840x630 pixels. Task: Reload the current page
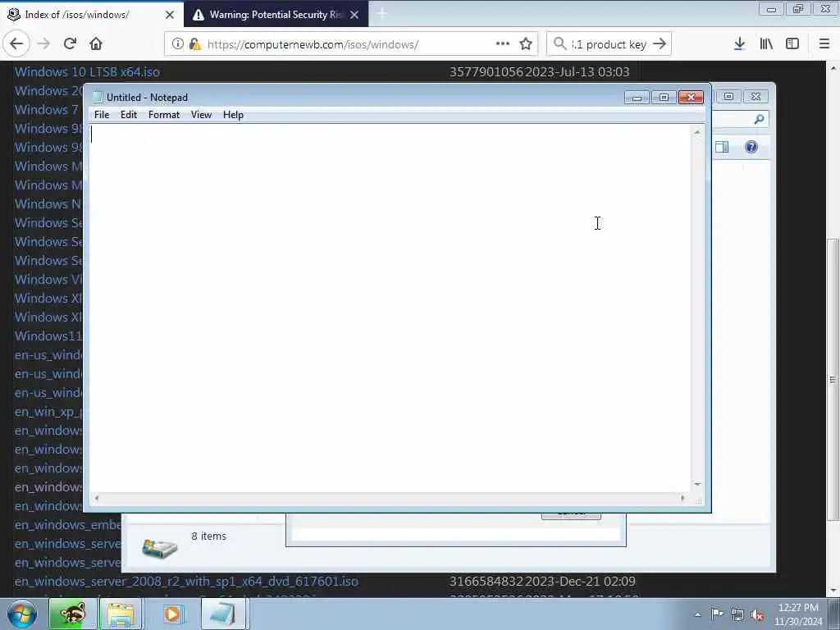coord(70,44)
